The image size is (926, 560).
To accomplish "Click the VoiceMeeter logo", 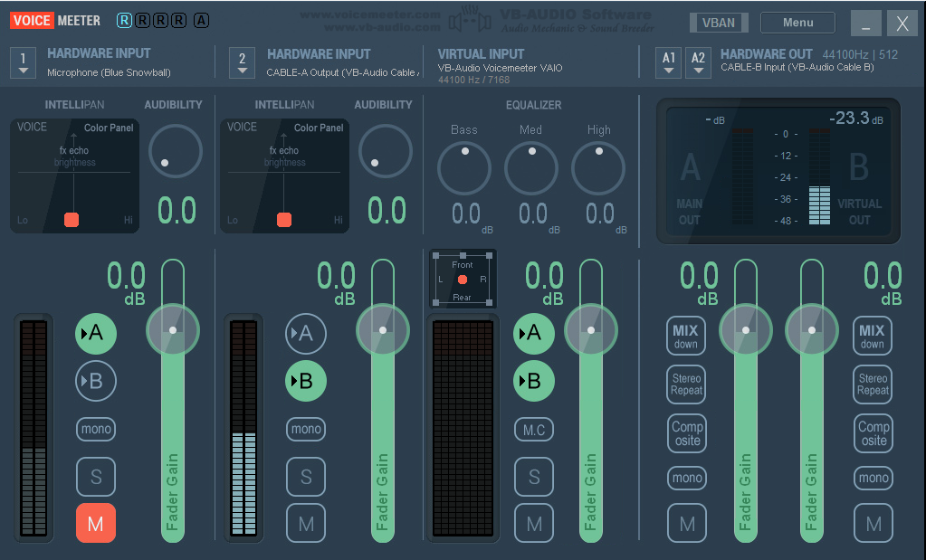I will (x=55, y=21).
